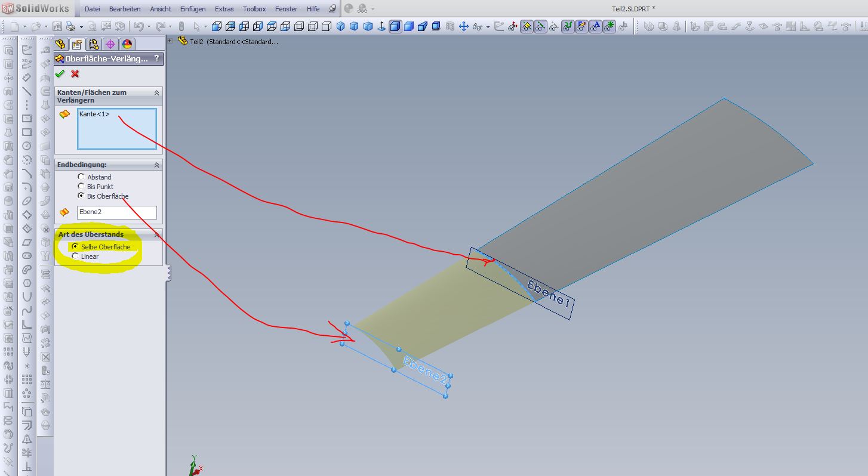Confirm the surface extension with the green checkmark
The width and height of the screenshot is (868, 476).
tap(60, 74)
